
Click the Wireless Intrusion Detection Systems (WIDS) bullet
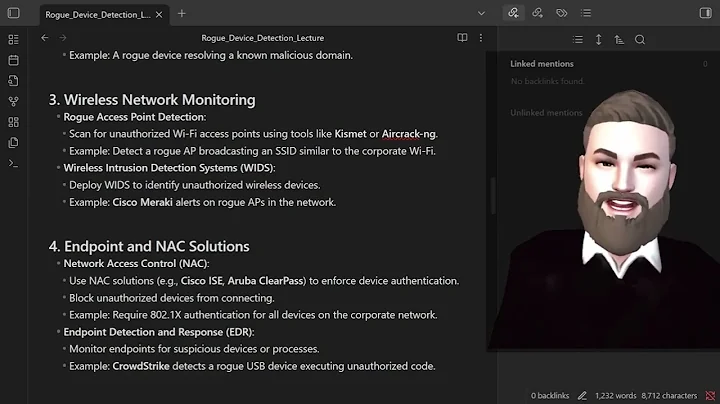pos(169,168)
